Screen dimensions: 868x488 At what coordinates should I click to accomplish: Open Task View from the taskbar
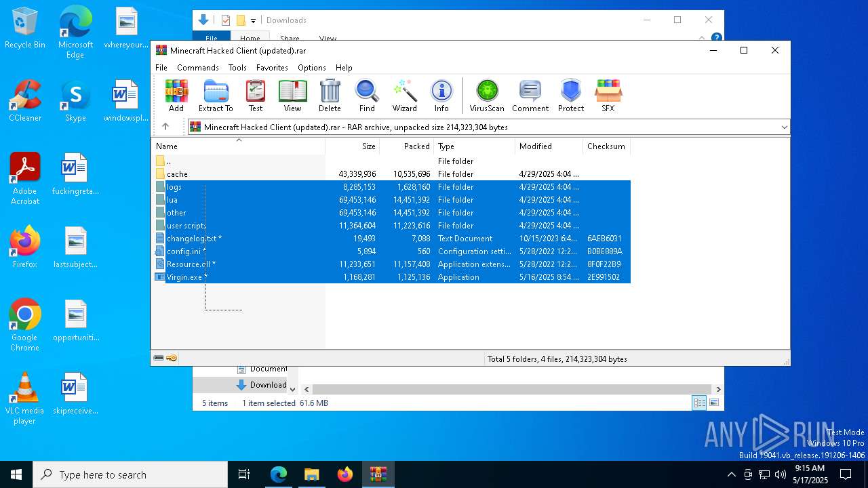(244, 474)
